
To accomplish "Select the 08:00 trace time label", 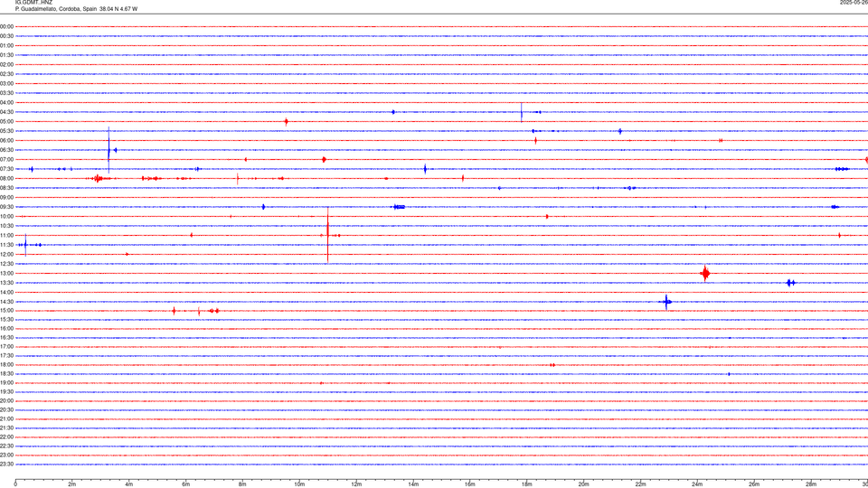I will pos(6,178).
